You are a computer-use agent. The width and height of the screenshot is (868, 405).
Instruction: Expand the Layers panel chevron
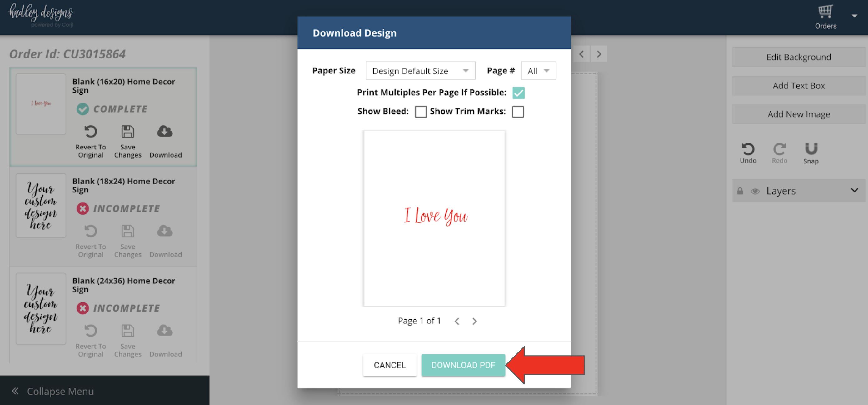(854, 190)
